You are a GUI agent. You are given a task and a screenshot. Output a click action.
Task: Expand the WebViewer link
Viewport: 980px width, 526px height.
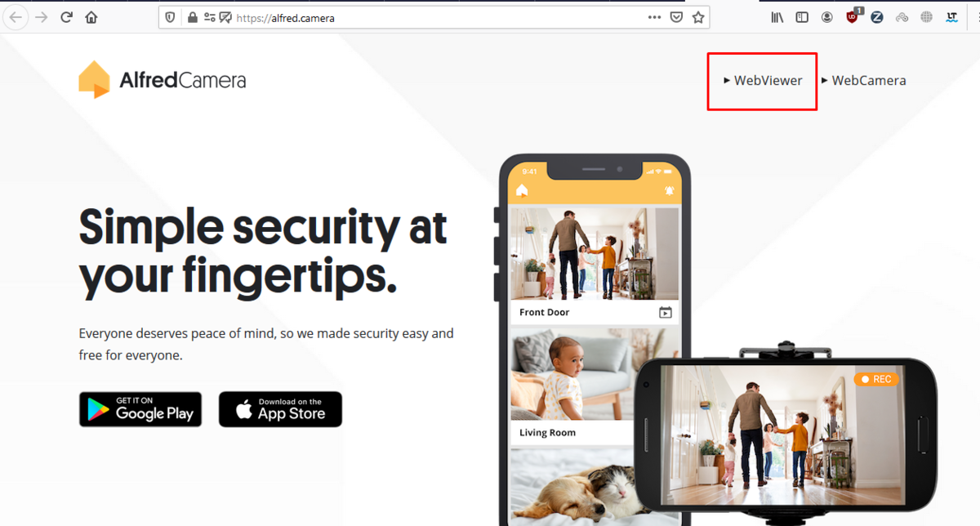[763, 80]
